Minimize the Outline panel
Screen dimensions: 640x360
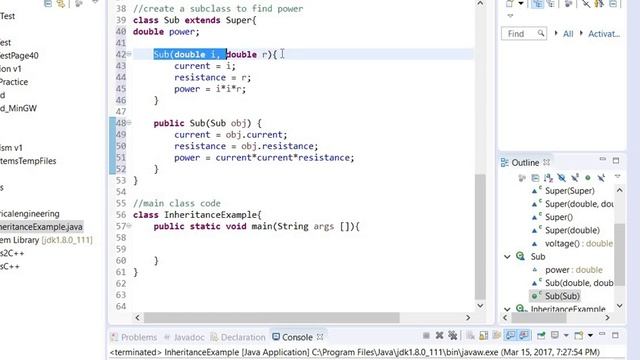[602, 160]
